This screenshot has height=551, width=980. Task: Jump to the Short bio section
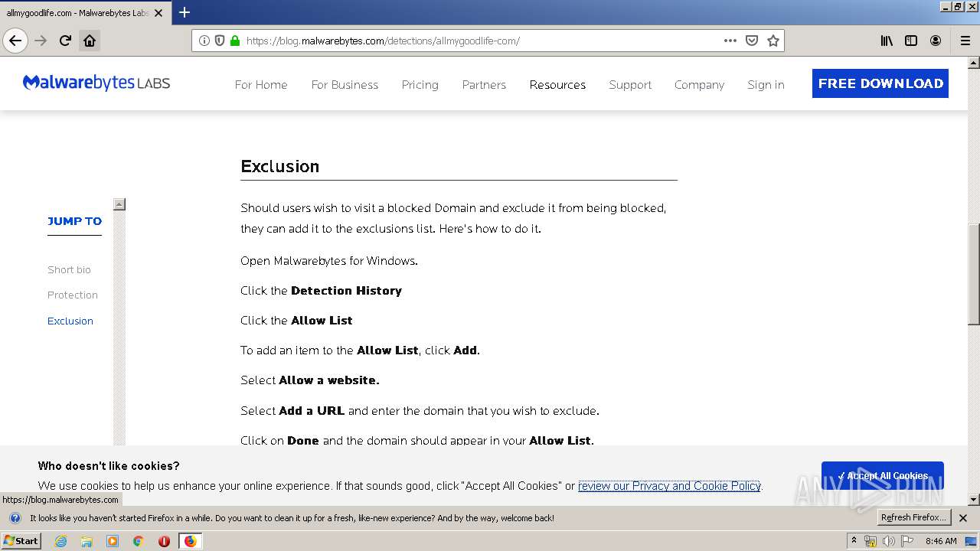69,269
